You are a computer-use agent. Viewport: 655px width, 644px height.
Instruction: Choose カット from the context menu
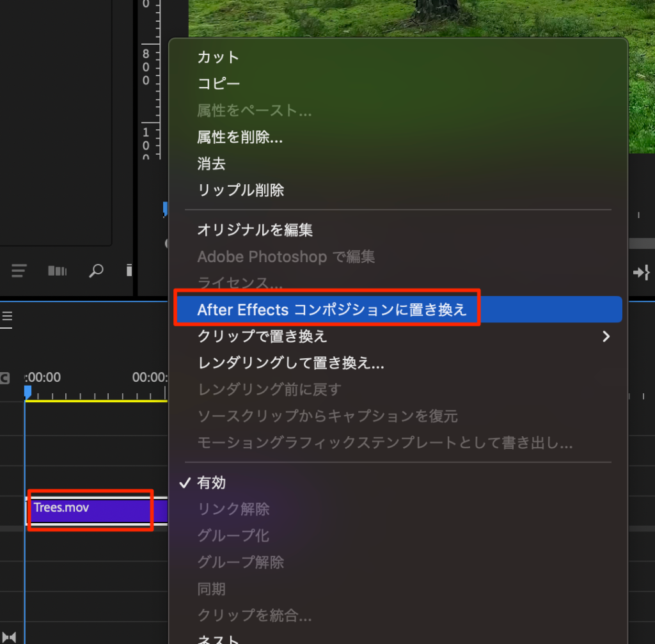tap(218, 57)
